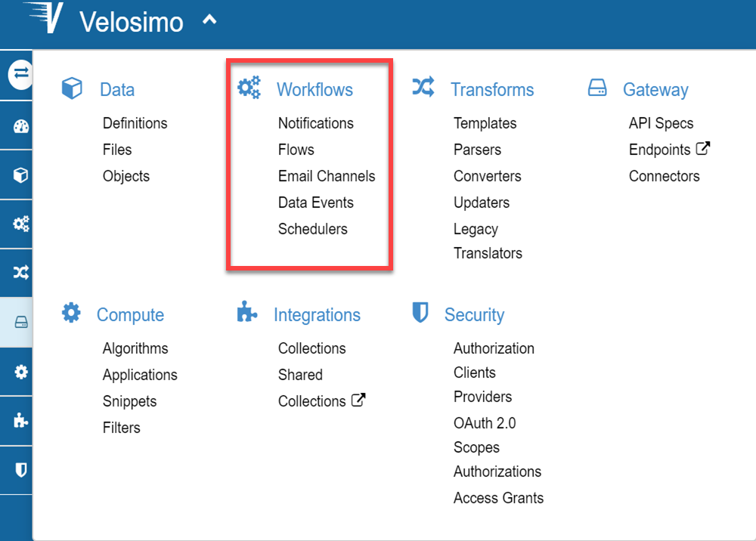The image size is (756, 541).
Task: Open Templates under Transforms
Action: (485, 123)
